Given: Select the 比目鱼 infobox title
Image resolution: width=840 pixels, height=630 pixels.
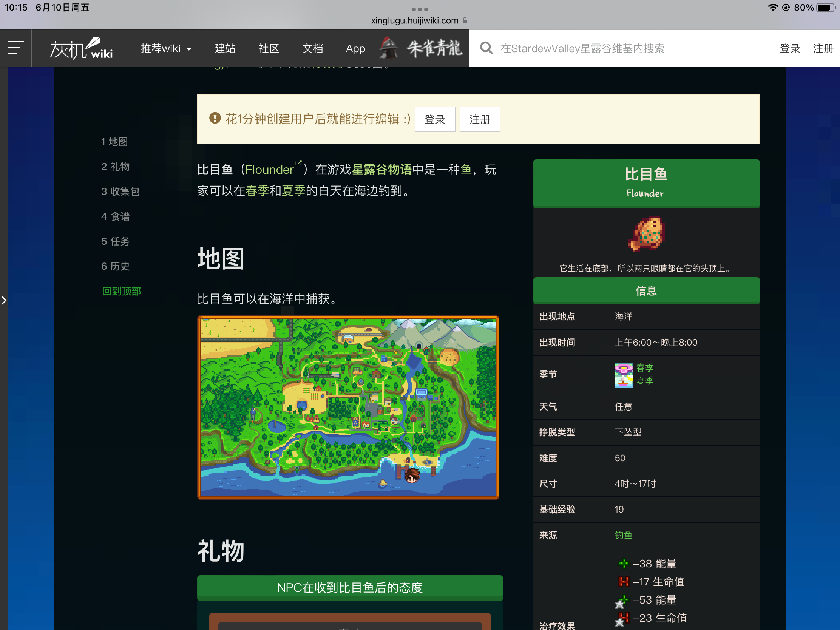Looking at the screenshot, I should point(646,174).
